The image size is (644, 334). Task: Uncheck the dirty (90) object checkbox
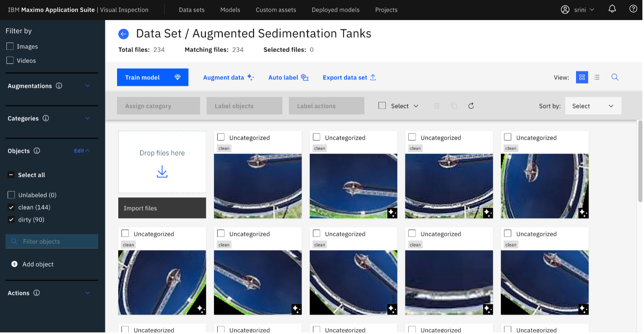[11, 219]
